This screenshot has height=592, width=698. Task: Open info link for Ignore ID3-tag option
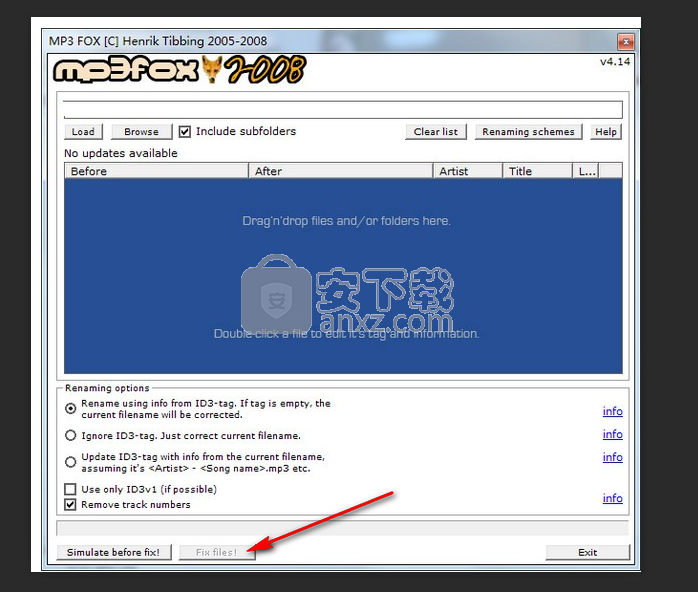tap(613, 434)
